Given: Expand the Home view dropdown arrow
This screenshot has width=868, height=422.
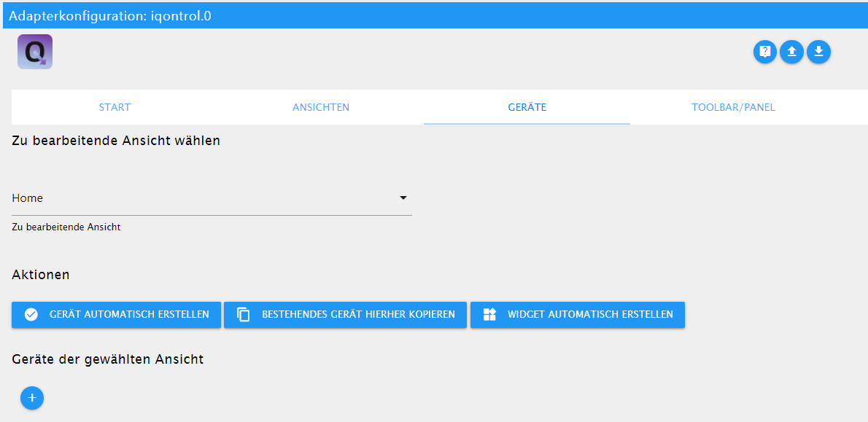Looking at the screenshot, I should [x=403, y=198].
